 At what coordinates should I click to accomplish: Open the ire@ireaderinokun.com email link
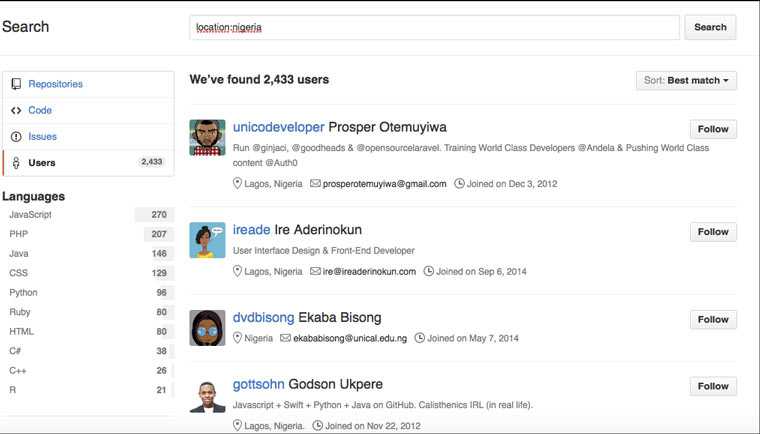point(369,272)
